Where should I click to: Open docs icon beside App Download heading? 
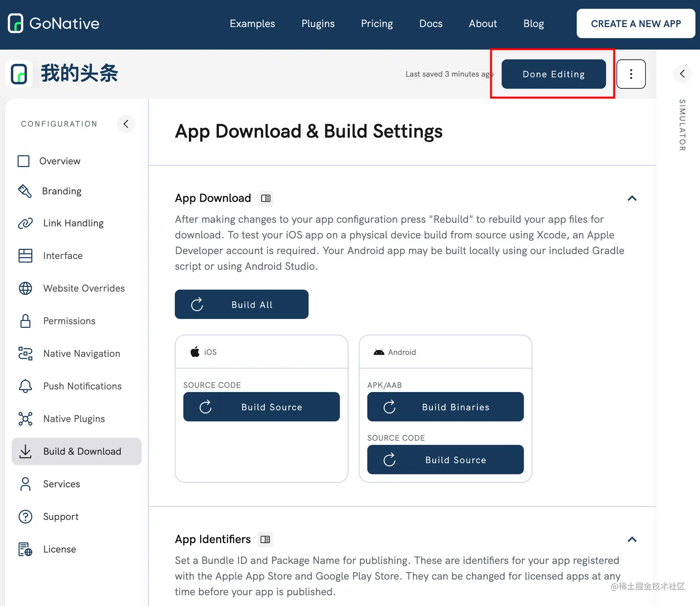(x=266, y=198)
